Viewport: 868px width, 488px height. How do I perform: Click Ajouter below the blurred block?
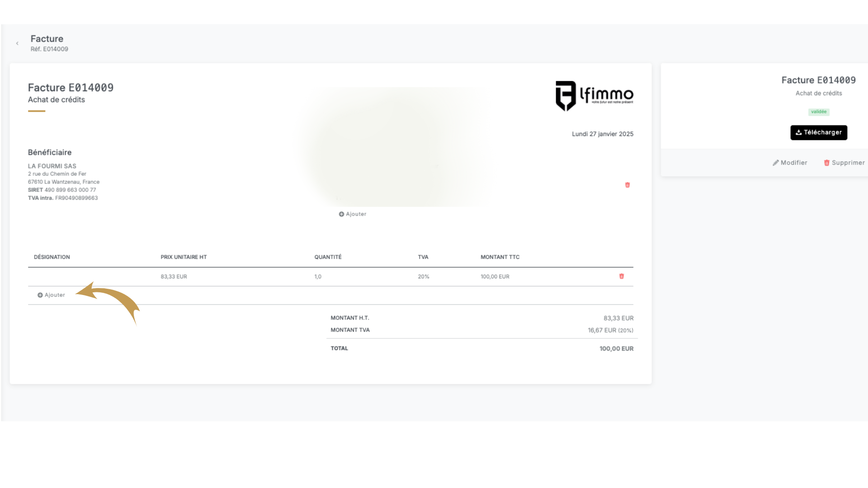point(353,214)
